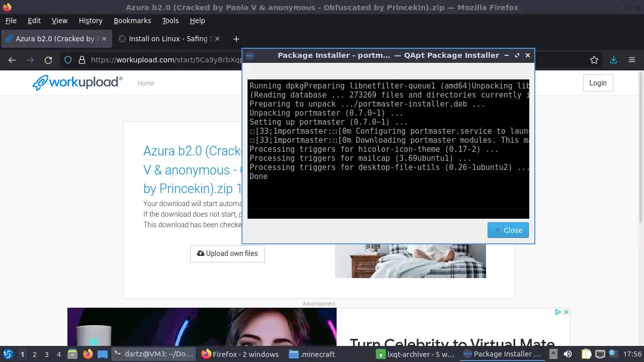Close the Package Installer with Close button

[508, 230]
